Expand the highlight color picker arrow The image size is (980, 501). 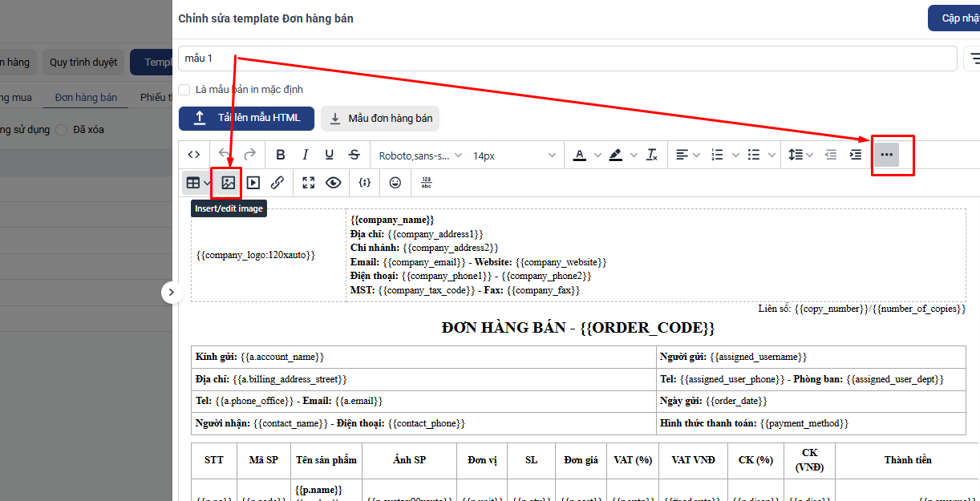[x=634, y=155]
